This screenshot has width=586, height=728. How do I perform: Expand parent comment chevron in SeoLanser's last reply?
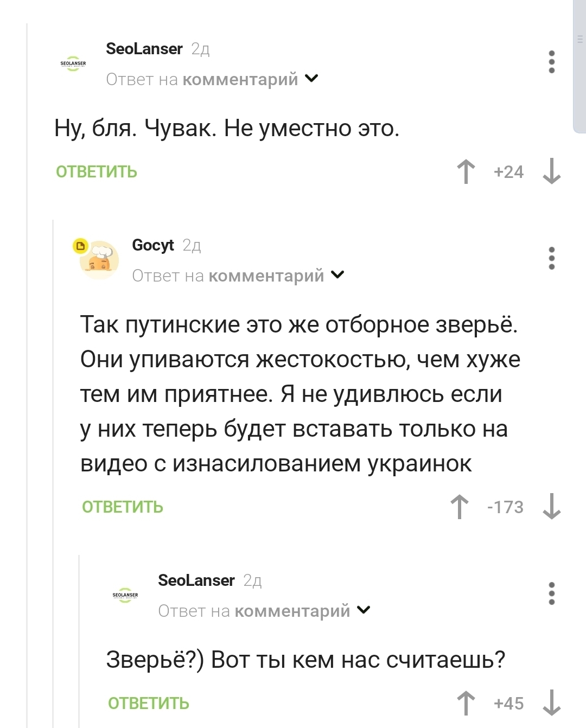click(364, 610)
